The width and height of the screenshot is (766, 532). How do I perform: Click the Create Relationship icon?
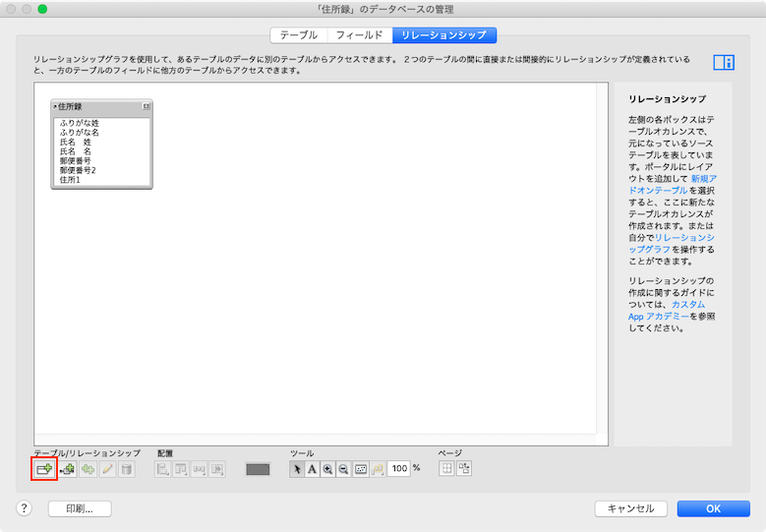coord(66,470)
